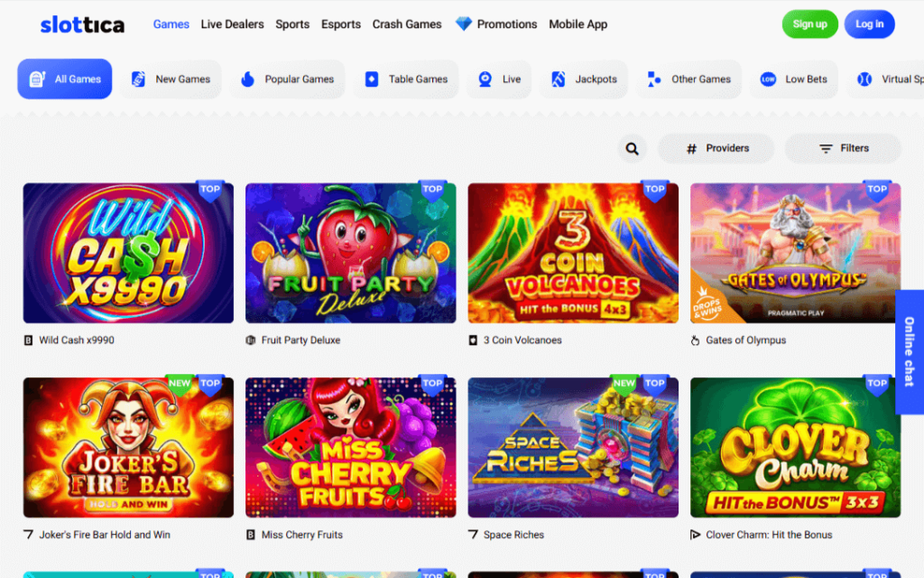Open the Games menu
Screen dimensions: 924x578
(171, 24)
